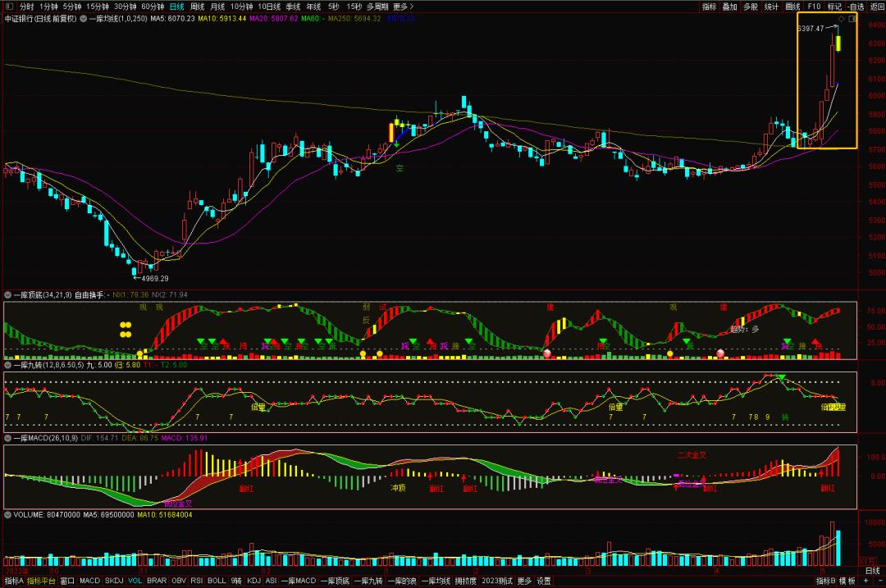Screen dimensions: 886x588
Task: Collapse the 一库九转 indicator panel header icon
Action: 8,366
